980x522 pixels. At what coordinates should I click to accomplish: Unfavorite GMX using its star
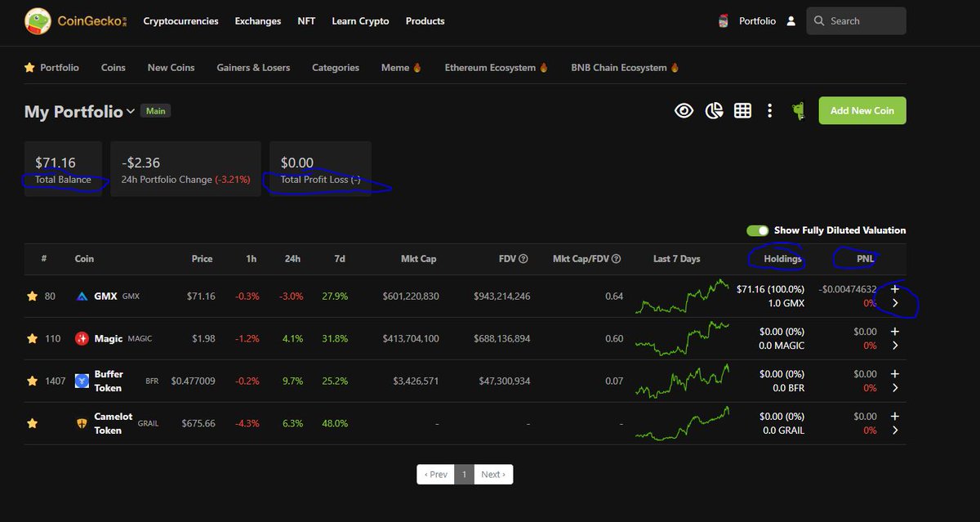coord(32,296)
